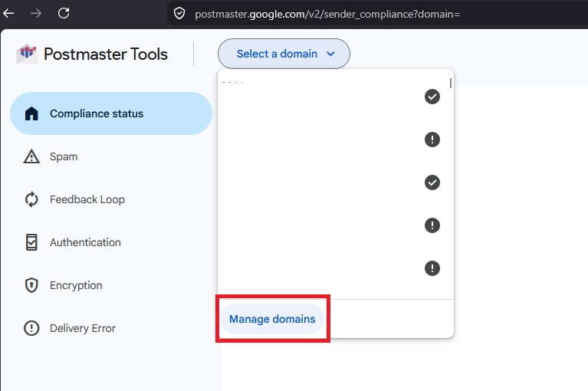
Task: Click the shield security icon in address bar
Action: 179,14
